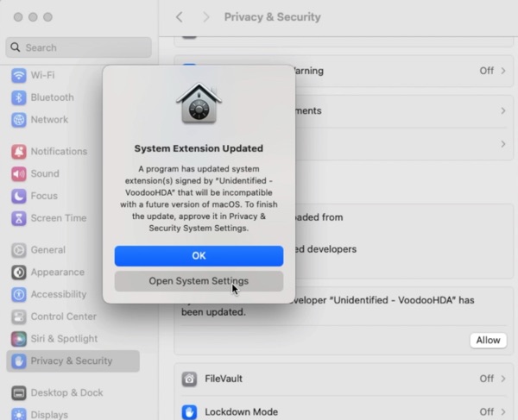Click the Sound speaker icon

pos(18,173)
